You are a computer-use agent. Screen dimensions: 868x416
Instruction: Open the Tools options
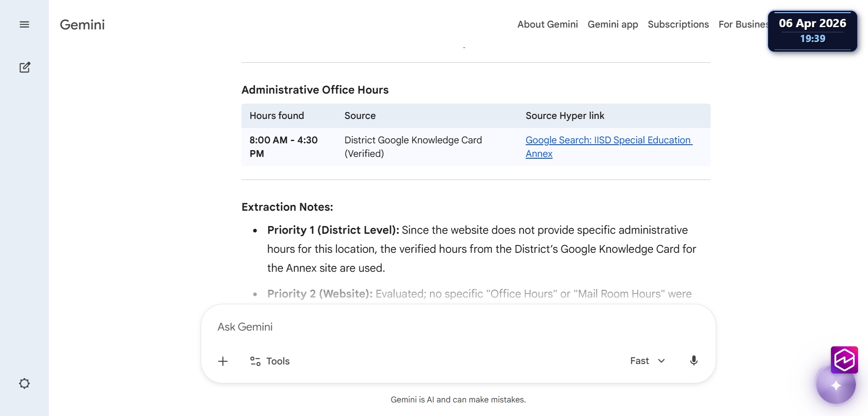pos(270,361)
